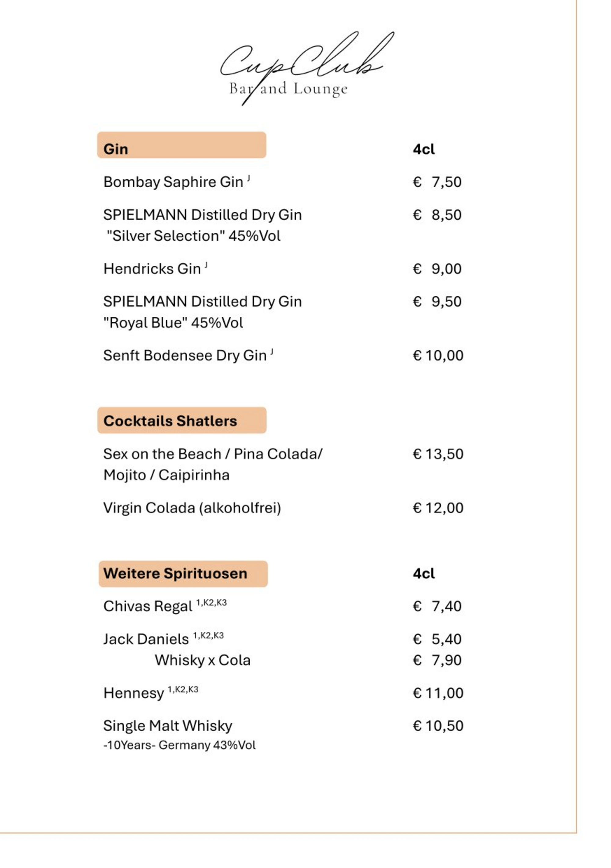Click the Hennesy €11,00 price

point(438,693)
